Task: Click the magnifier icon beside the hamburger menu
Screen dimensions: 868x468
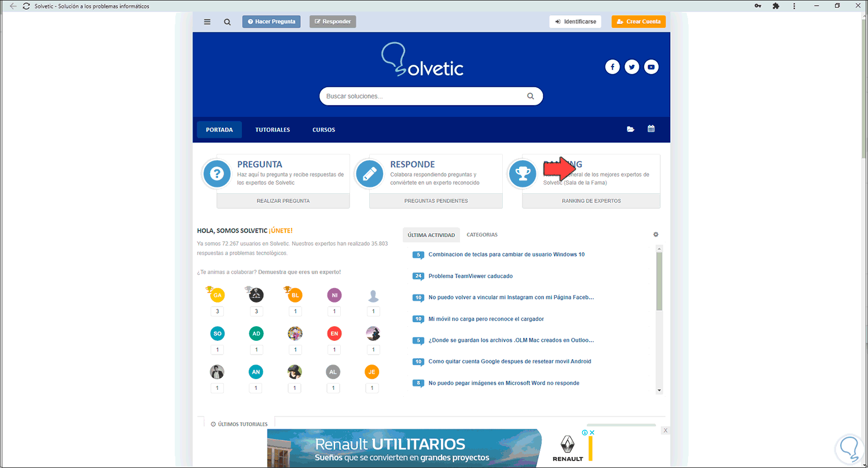Action: coord(227,22)
